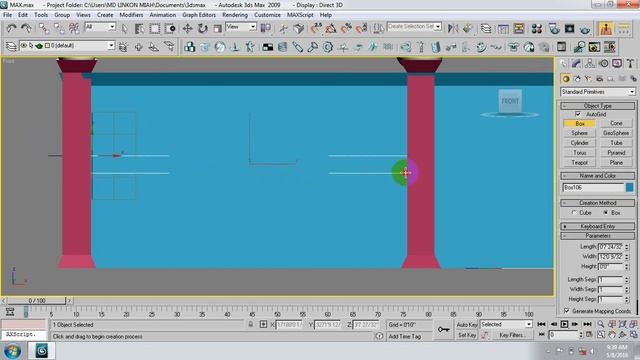
Task: Switch to the Hierarchy panel tab icon
Action: [590, 64]
